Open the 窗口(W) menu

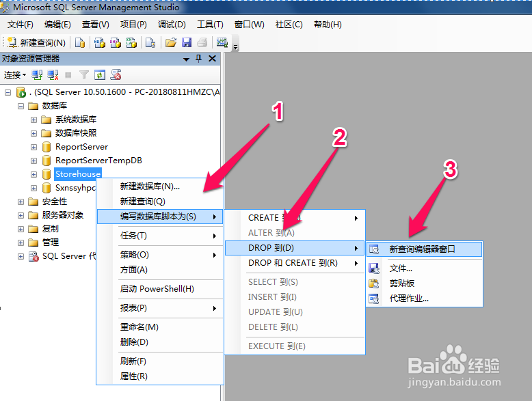pyautogui.click(x=250, y=25)
